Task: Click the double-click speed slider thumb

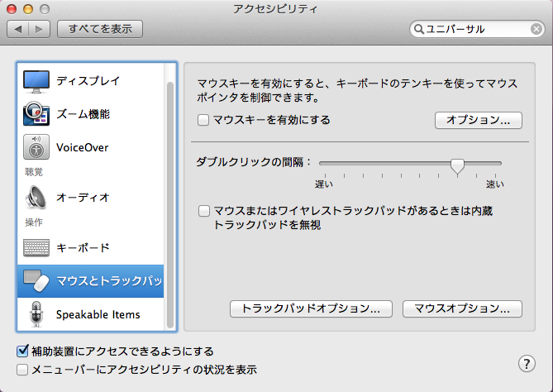Action: pyautogui.click(x=457, y=165)
